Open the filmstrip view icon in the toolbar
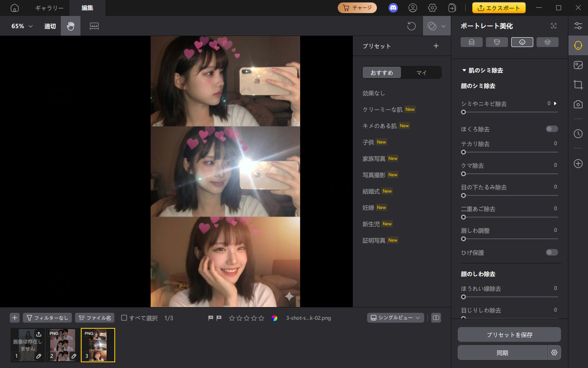The width and height of the screenshot is (588, 368). 94,26
